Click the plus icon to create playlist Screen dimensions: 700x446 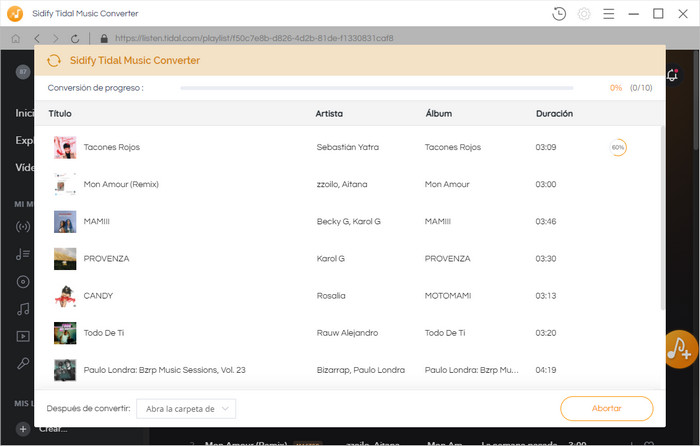point(23,429)
